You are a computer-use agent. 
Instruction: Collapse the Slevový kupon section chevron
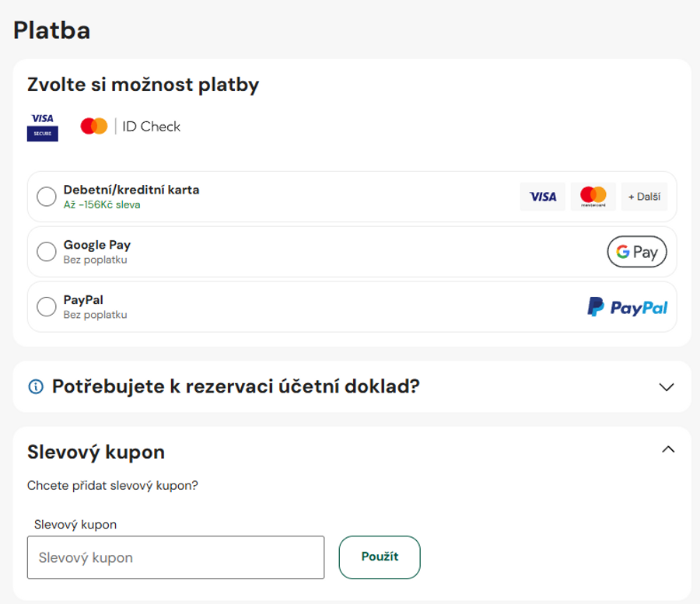click(667, 449)
